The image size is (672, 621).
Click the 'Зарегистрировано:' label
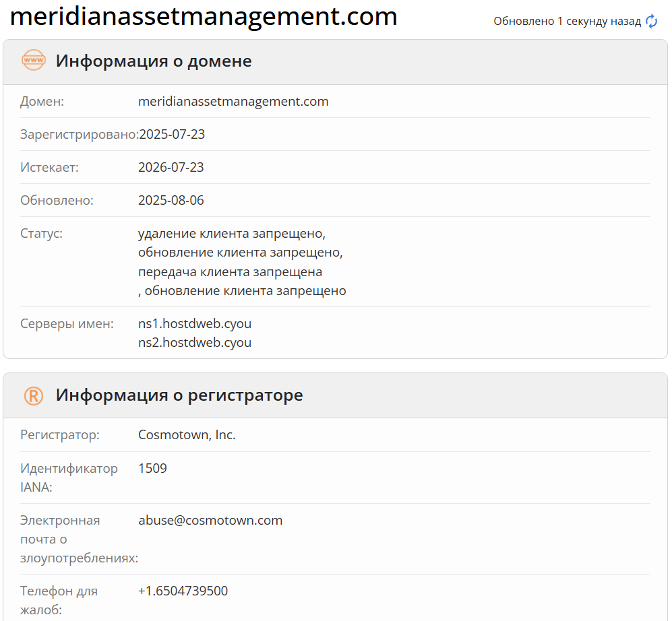80,134
